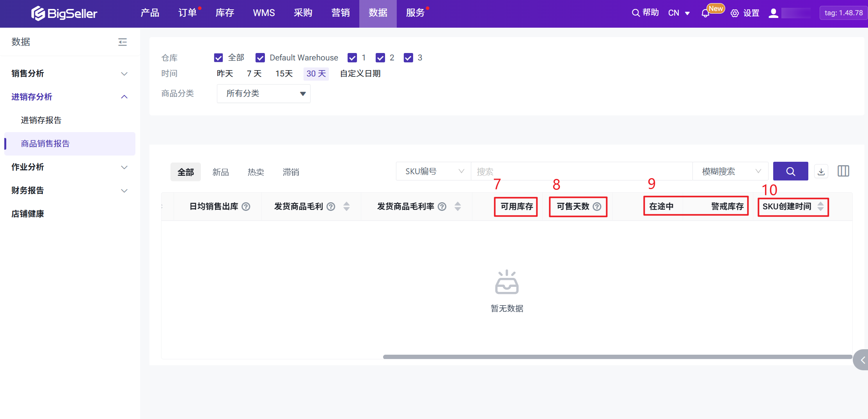Open the column settings icon

(843, 171)
